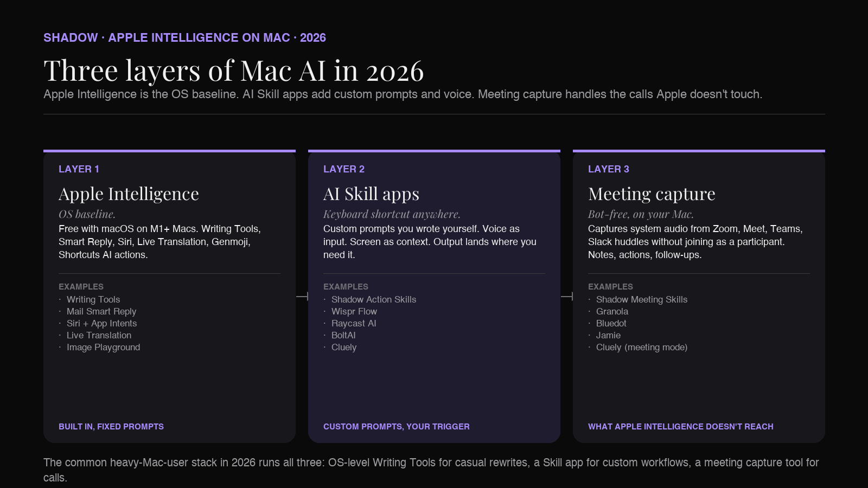
Task: Click the 'OS baseline.' italic subtitle
Action: click(x=87, y=214)
